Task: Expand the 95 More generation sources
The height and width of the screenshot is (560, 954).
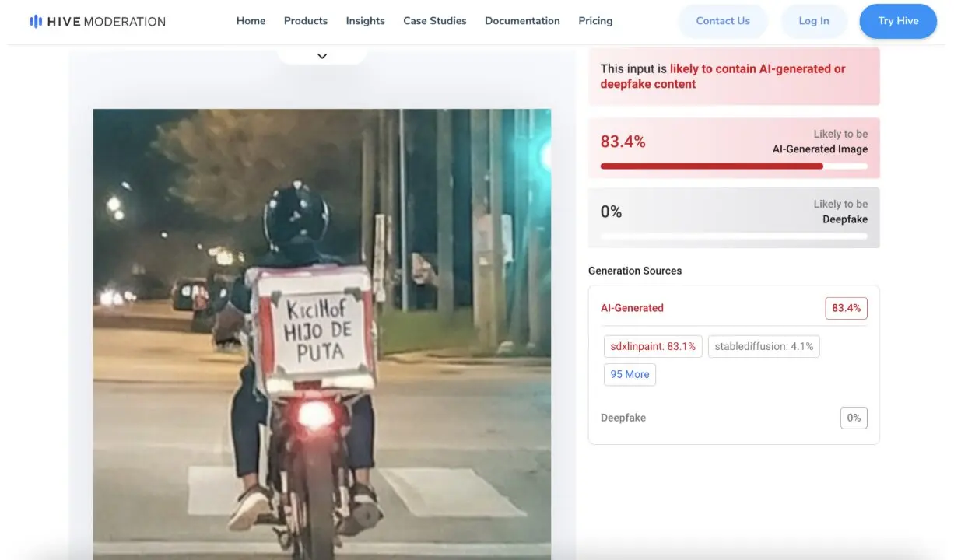Action: [630, 374]
